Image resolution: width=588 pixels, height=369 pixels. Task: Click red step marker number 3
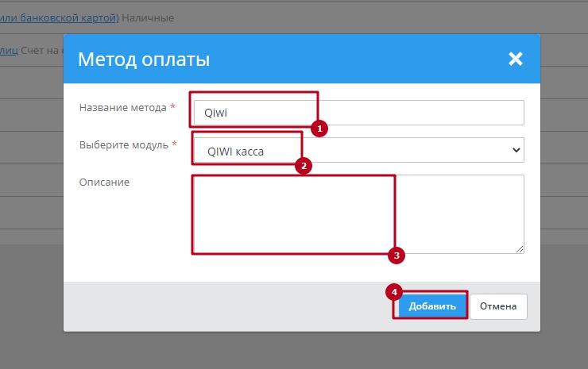[x=396, y=256]
